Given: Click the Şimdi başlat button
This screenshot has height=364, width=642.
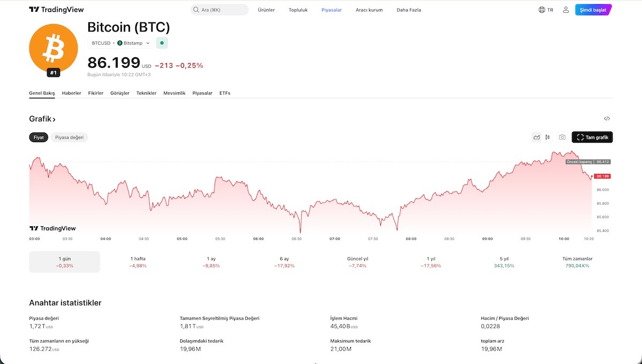Looking at the screenshot, I should click(x=593, y=9).
